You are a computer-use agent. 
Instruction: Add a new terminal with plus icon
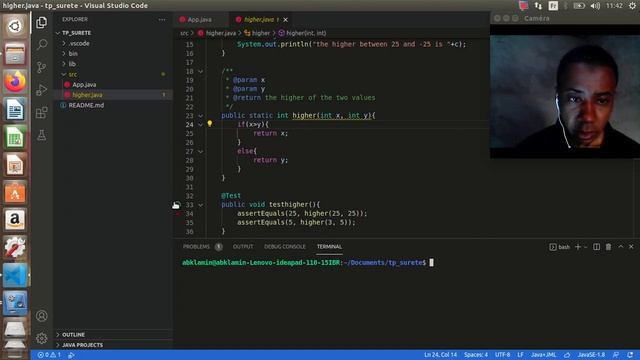pos(578,247)
